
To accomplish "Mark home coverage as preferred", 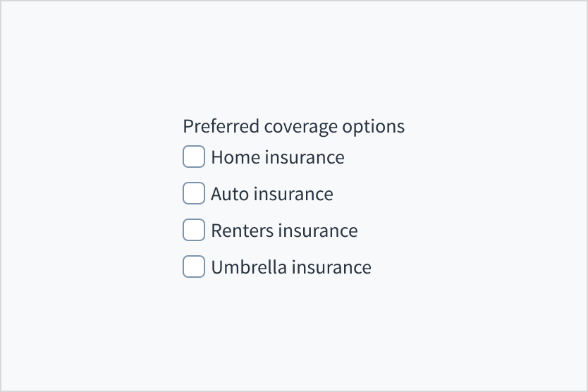I will (194, 157).
